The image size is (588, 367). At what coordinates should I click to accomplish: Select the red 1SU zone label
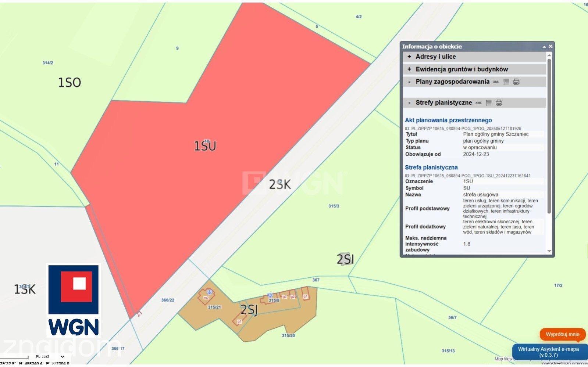pyautogui.click(x=205, y=146)
